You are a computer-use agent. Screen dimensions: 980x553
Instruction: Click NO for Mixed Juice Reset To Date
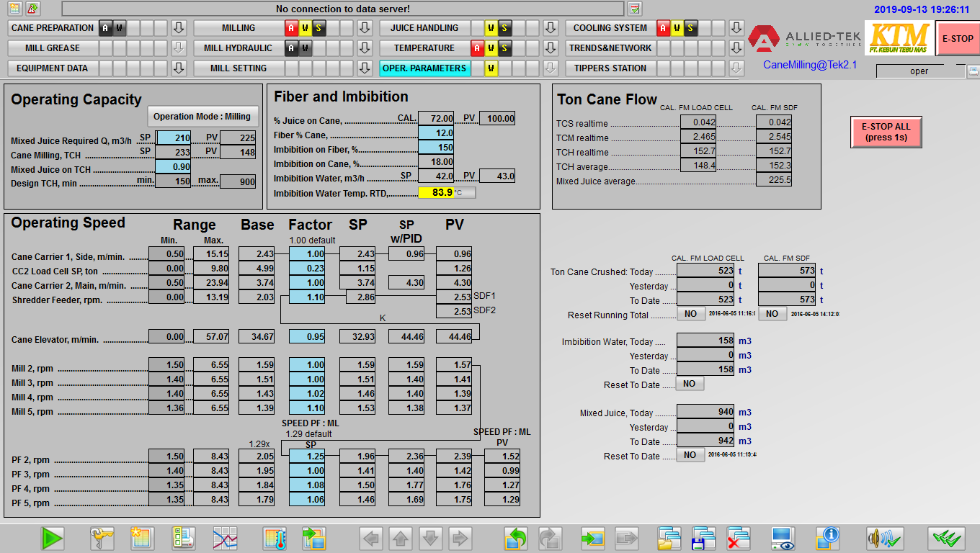690,455
